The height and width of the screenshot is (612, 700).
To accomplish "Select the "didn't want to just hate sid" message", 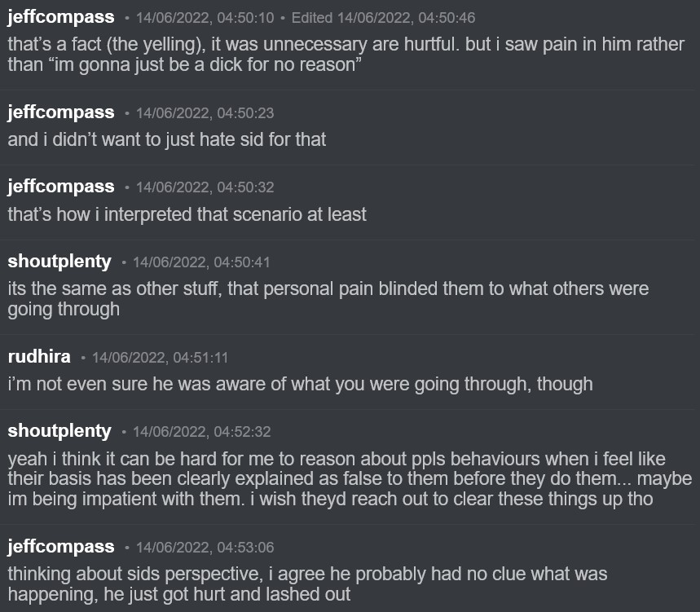I will coord(167,139).
